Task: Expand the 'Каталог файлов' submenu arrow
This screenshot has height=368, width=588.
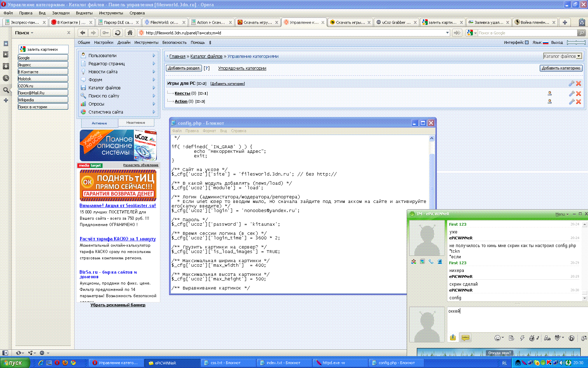Action: (x=154, y=88)
